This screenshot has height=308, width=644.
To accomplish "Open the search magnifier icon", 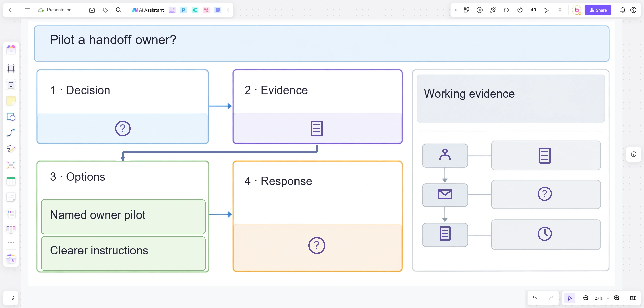I will pos(118,10).
